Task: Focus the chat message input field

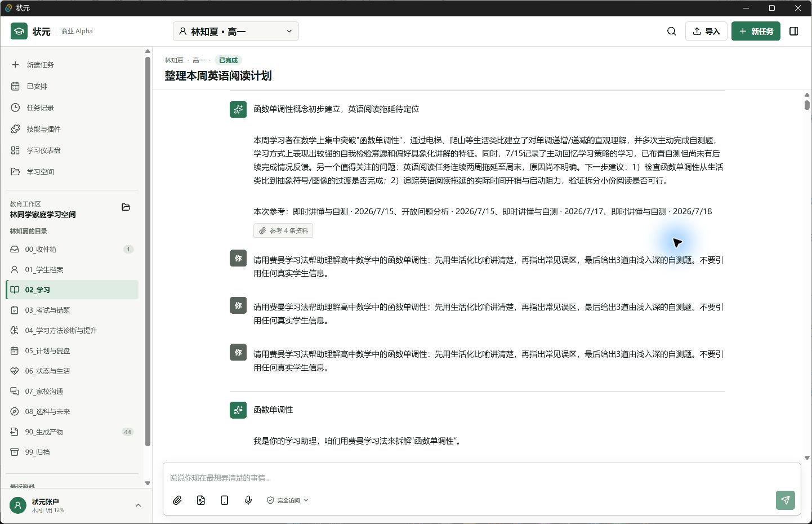Action: [481, 478]
